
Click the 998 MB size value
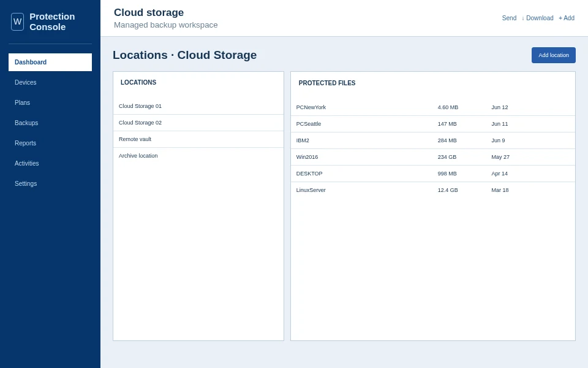click(447, 174)
